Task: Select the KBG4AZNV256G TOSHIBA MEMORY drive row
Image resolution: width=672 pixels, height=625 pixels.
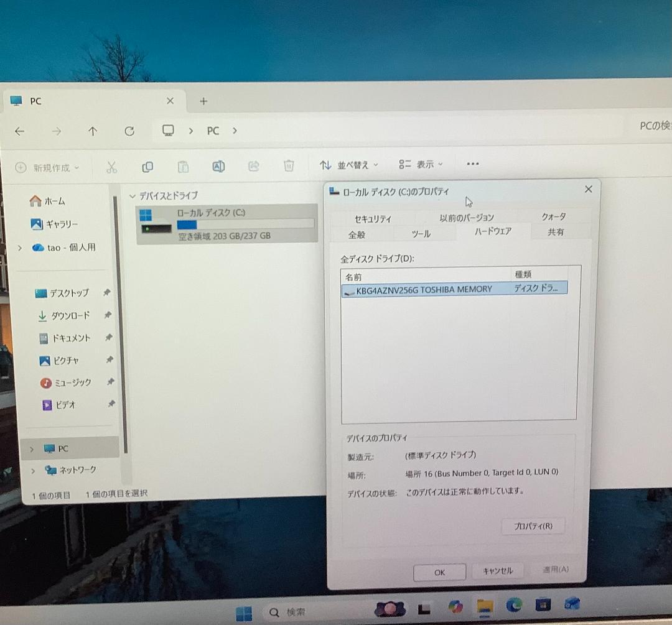Action: [x=423, y=289]
